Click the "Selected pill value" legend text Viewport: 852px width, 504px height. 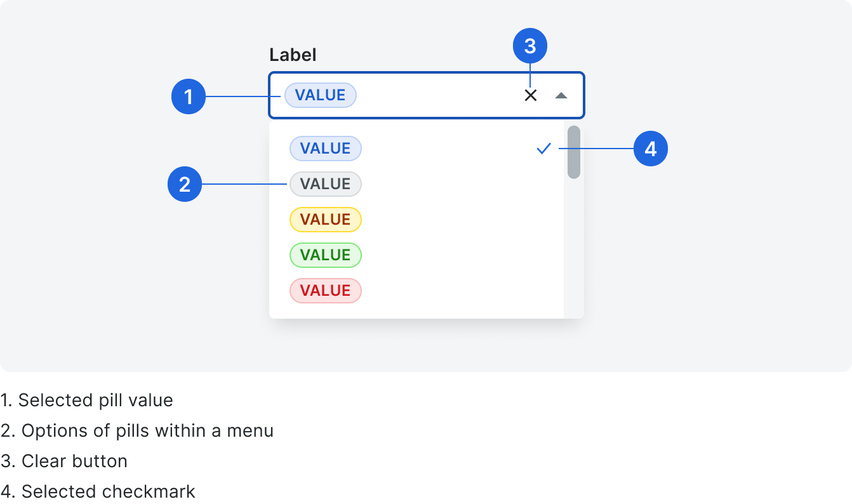[x=96, y=401]
